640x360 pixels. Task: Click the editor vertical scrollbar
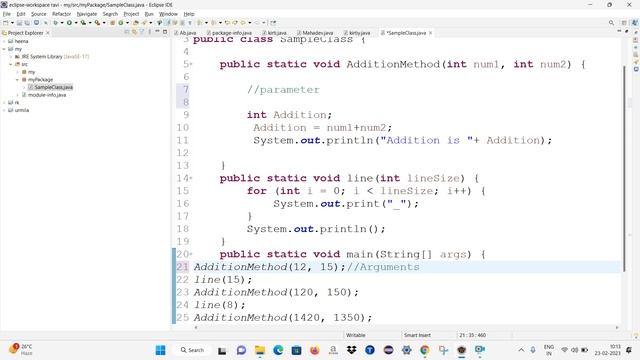point(624,168)
